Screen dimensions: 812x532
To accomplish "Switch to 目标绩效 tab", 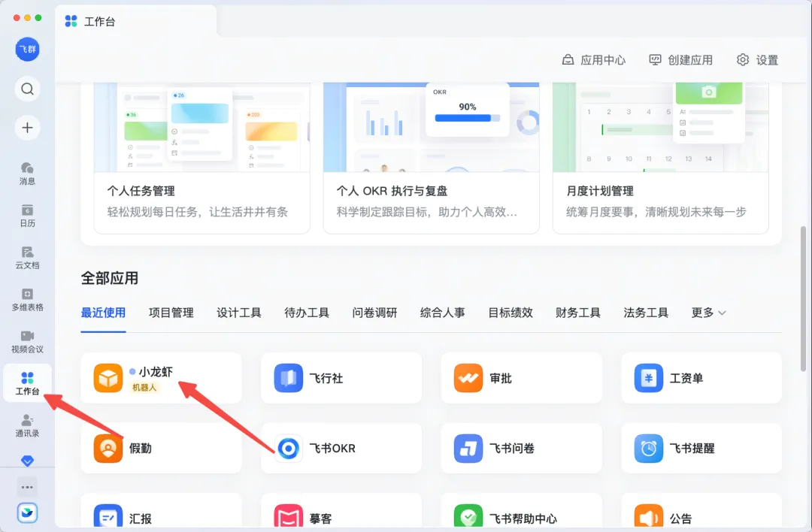I will click(510, 313).
